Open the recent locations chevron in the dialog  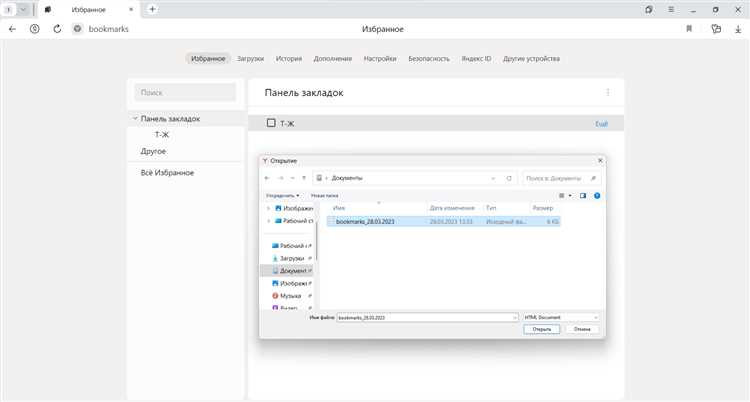point(292,178)
